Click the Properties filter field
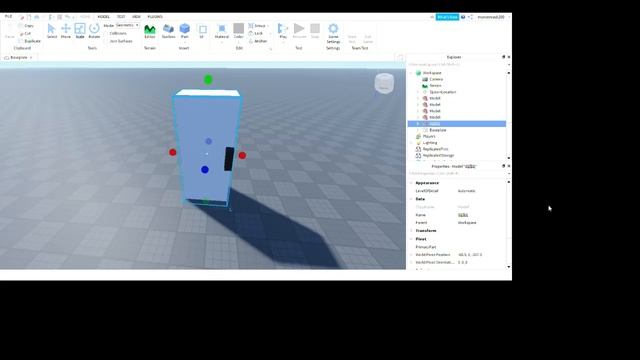The height and width of the screenshot is (360, 640). tap(457, 173)
